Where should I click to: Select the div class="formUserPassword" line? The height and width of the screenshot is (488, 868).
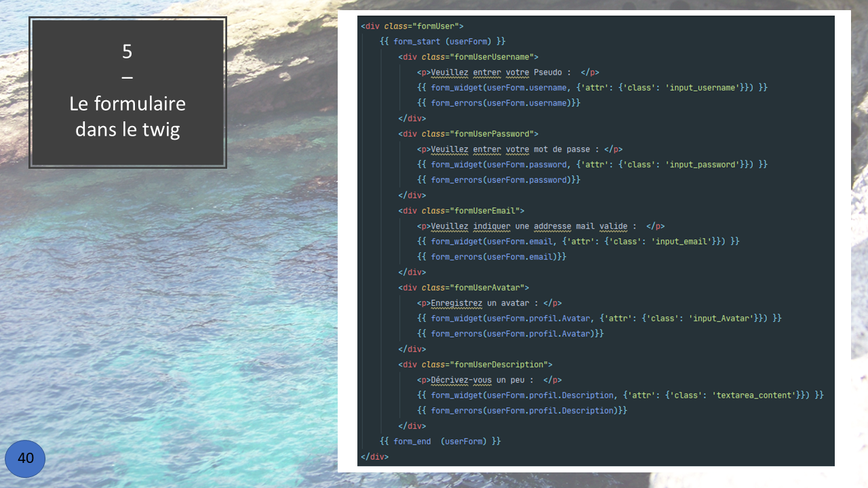pos(468,134)
